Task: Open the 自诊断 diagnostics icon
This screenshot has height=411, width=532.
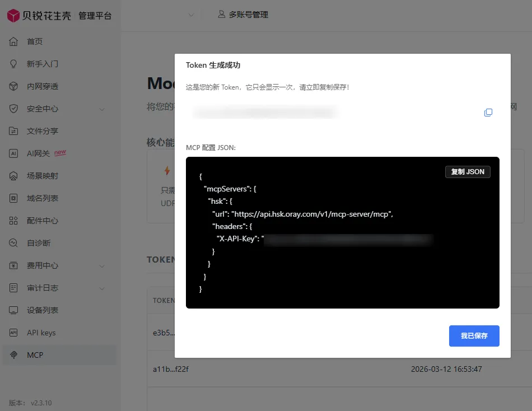Action: click(14, 243)
